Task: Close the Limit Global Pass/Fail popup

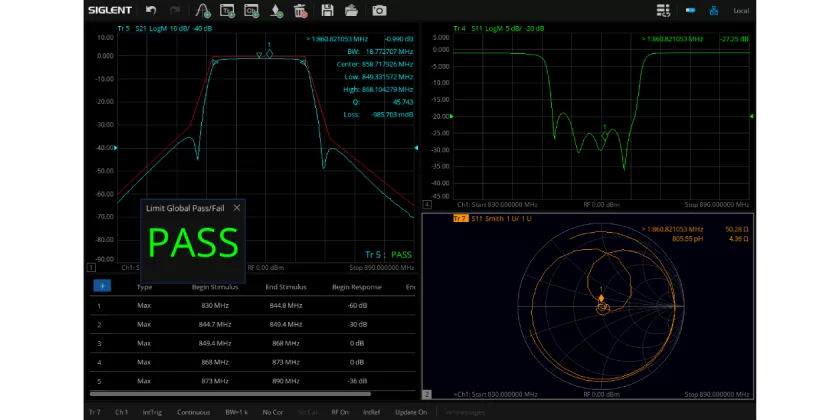Action: pos(237,208)
